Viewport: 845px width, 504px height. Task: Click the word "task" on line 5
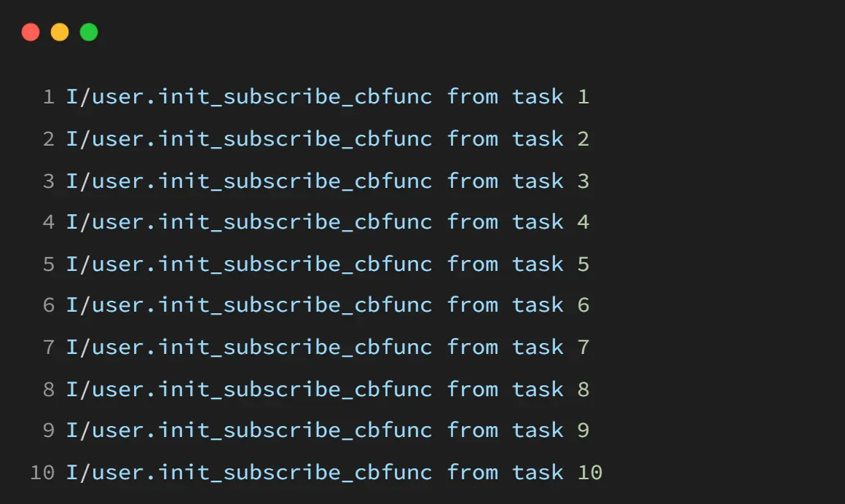pyautogui.click(x=538, y=264)
